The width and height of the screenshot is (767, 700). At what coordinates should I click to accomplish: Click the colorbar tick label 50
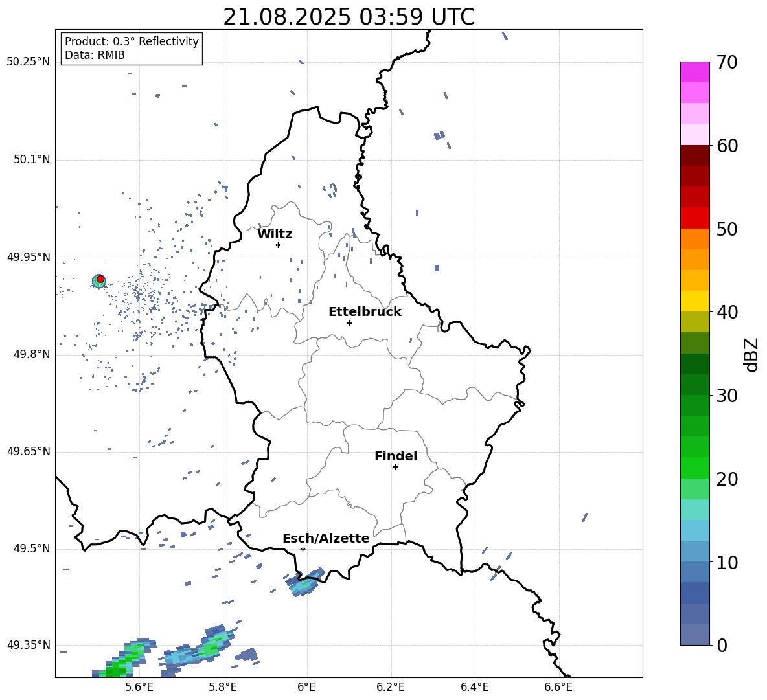pos(727,229)
